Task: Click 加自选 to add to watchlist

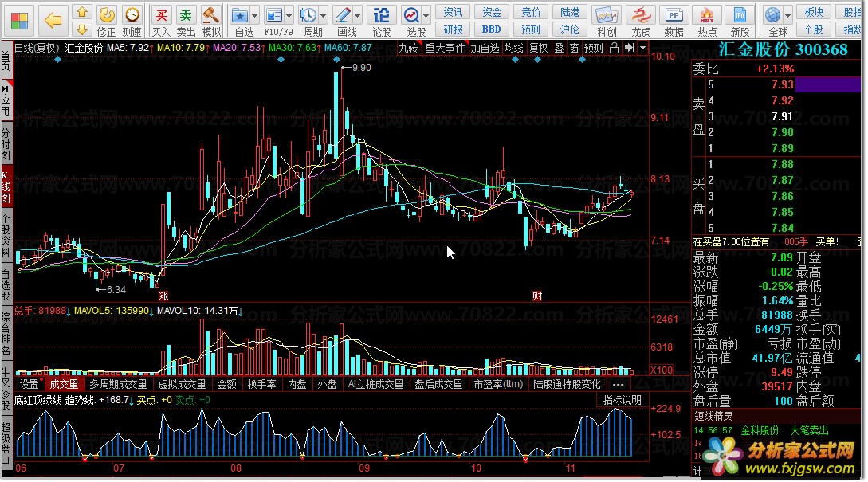Action: [485, 48]
